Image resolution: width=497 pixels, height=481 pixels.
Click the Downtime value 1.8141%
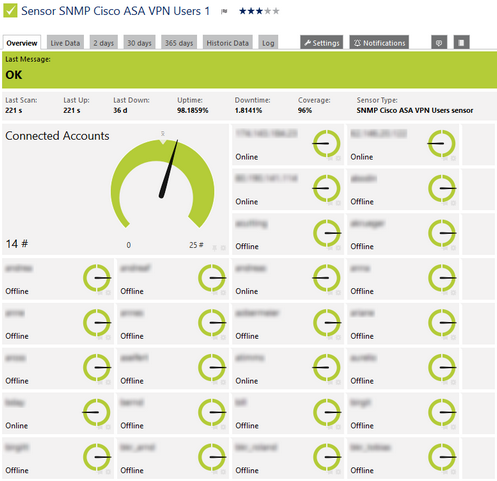point(248,110)
